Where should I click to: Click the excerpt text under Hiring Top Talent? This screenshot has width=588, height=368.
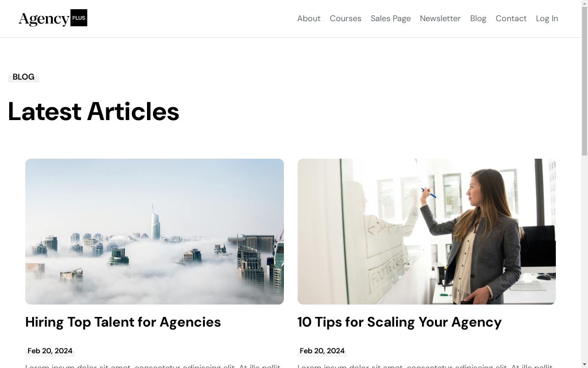coord(153,366)
